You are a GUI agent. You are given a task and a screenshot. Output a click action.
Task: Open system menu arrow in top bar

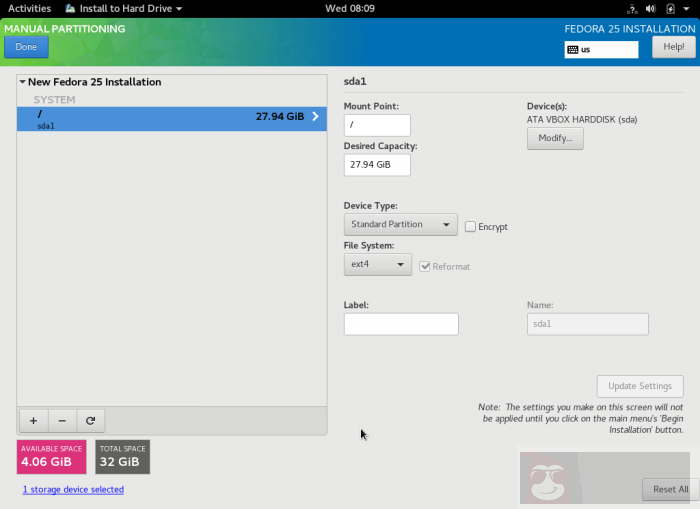[x=686, y=8]
